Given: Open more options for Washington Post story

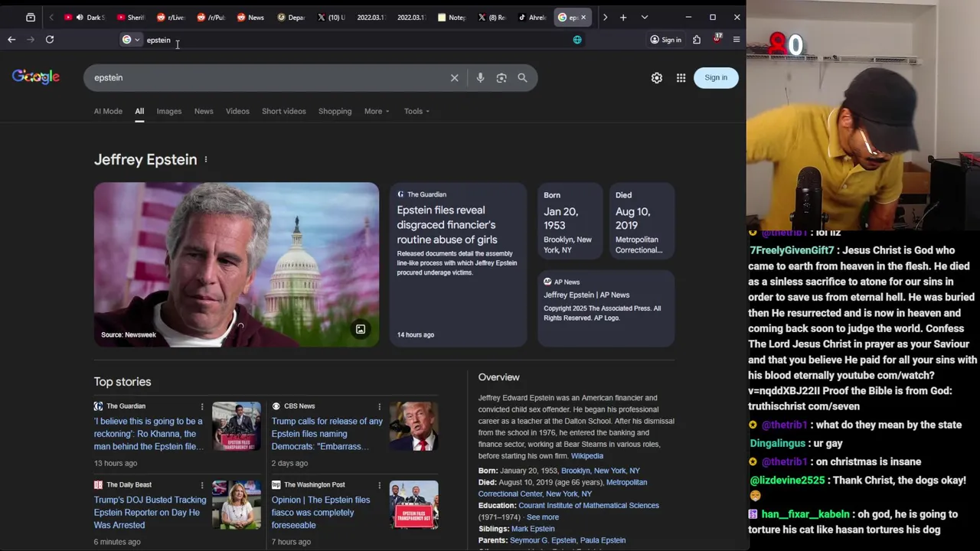Looking at the screenshot, I should pyautogui.click(x=379, y=484).
